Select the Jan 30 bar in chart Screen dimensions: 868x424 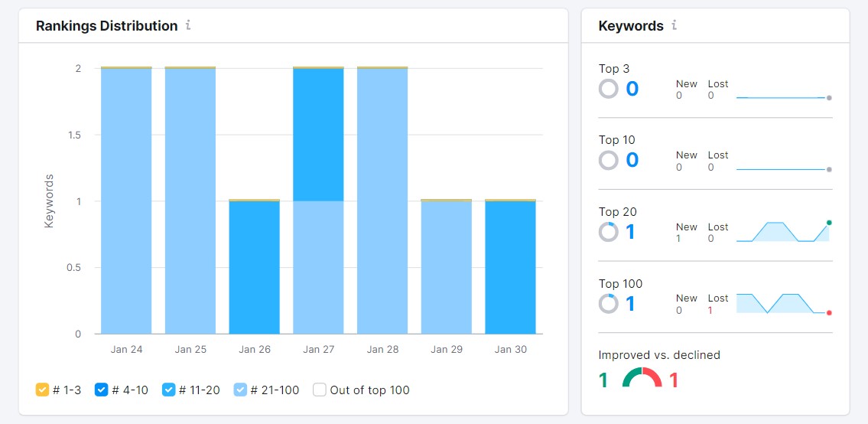coord(510,266)
